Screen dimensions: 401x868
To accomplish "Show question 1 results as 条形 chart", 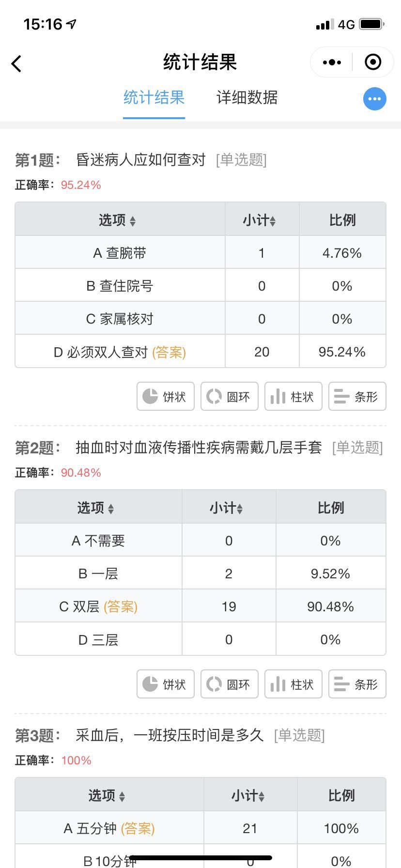I will point(357,396).
